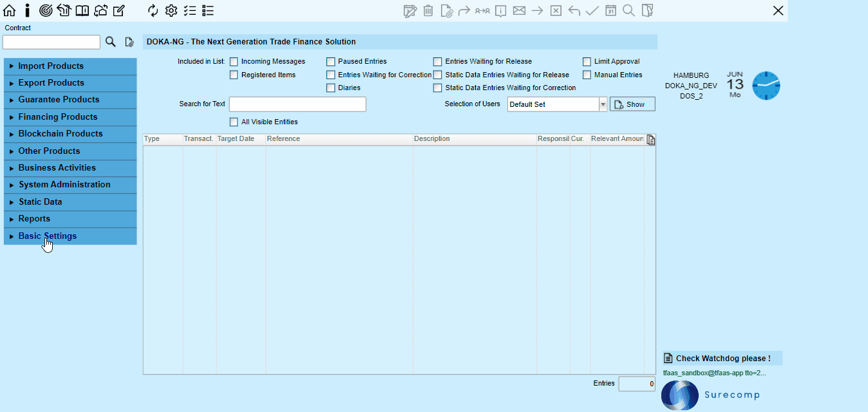
Task: Toggle the Manual Entries checkbox
Action: 587,75
